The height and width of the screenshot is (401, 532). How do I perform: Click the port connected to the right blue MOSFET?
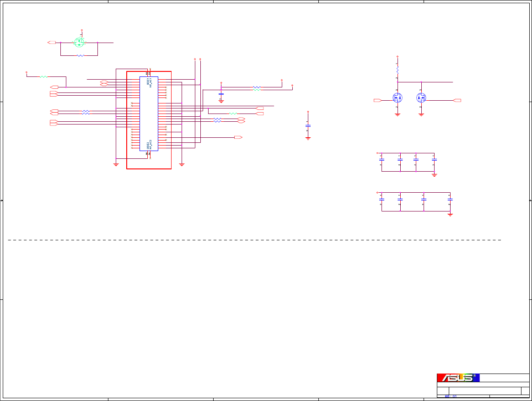[x=457, y=101]
